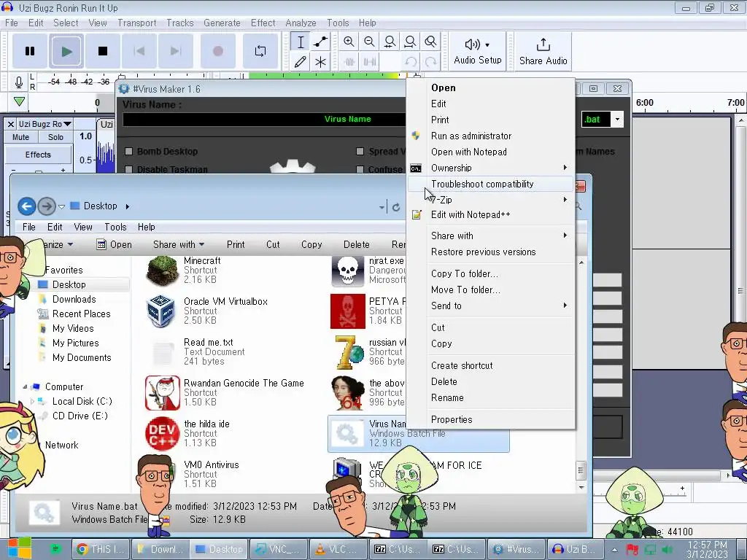Viewport: 747px width, 560px height.
Task: Open the .bat extension dropdown
Action: [x=617, y=119]
